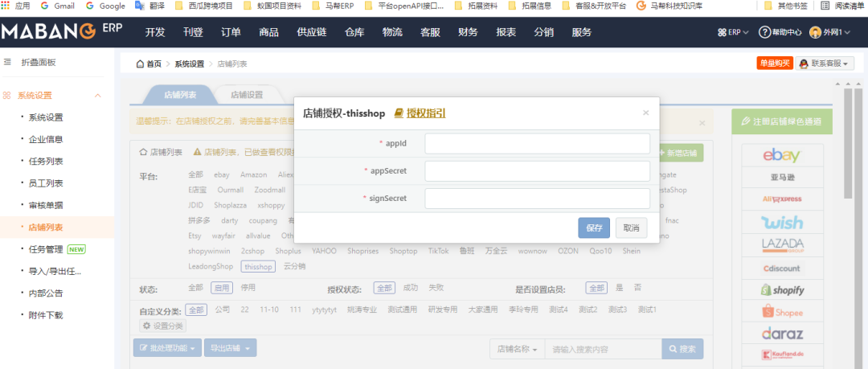The image size is (868, 369).
Task: Switch to the 店铺设置 tab
Action: 247,95
